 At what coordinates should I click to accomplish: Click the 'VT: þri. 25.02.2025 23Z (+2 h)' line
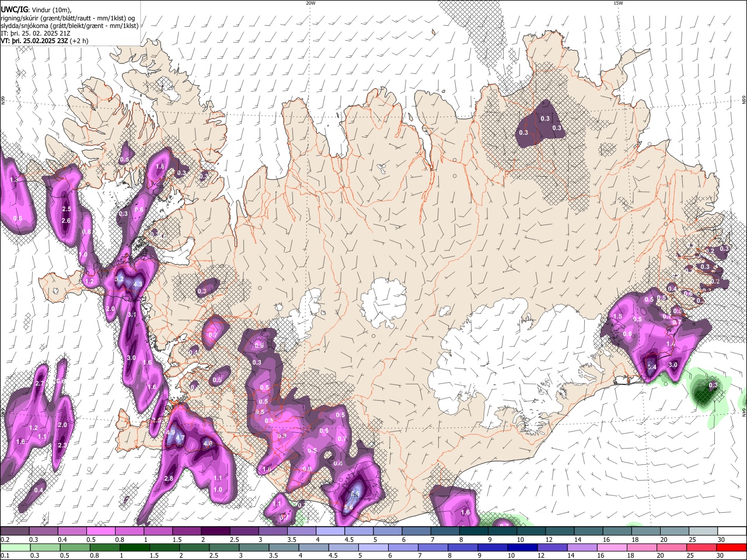(45, 41)
